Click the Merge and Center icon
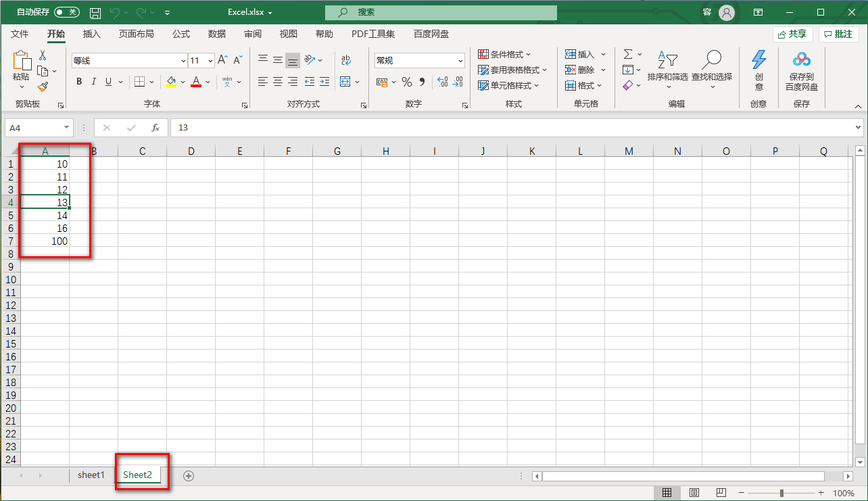 click(x=345, y=82)
